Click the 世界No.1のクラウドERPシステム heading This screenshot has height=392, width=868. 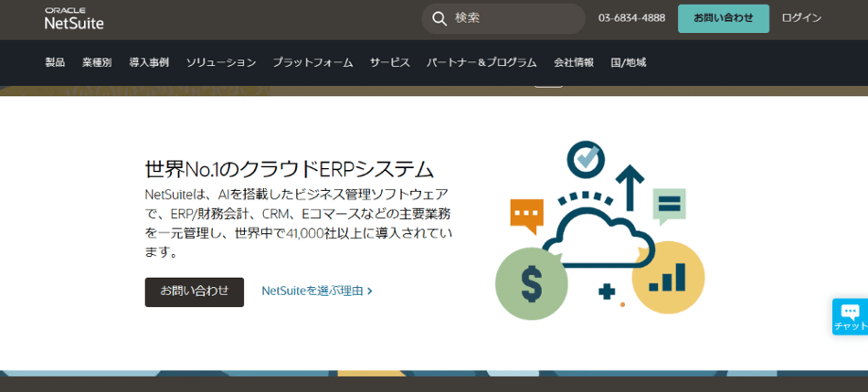[x=289, y=169]
